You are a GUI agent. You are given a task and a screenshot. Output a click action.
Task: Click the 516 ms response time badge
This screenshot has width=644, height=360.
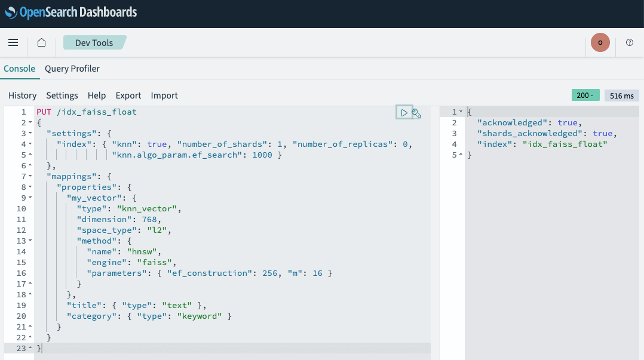point(621,96)
